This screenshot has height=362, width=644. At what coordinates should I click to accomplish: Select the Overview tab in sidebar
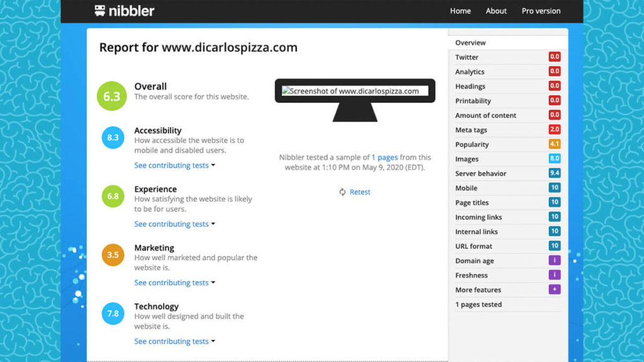tap(470, 43)
